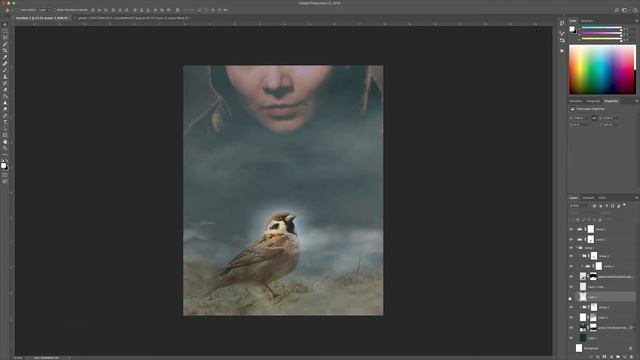The height and width of the screenshot is (360, 640).
Task: Select the Background layer thumbnail
Action: point(579,348)
